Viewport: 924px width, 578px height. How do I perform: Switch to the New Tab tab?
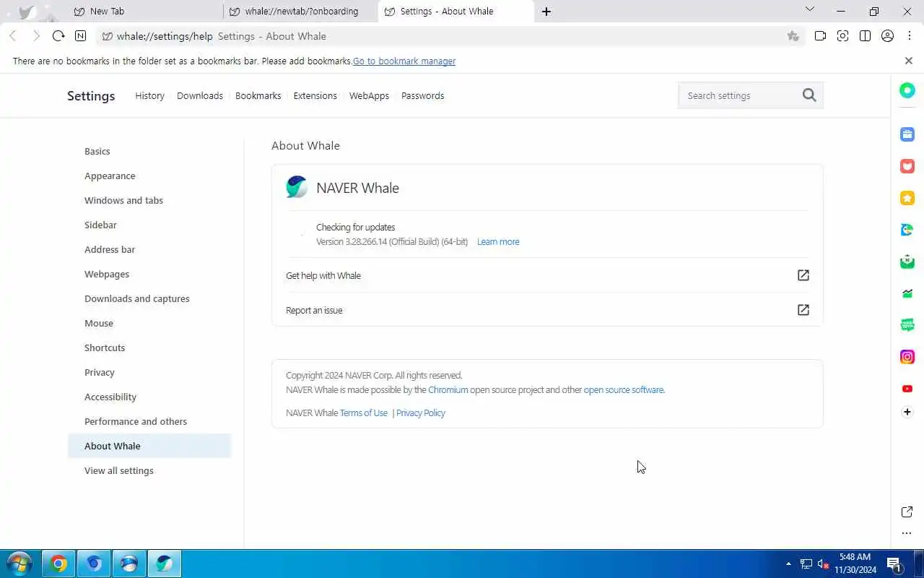[145, 12]
